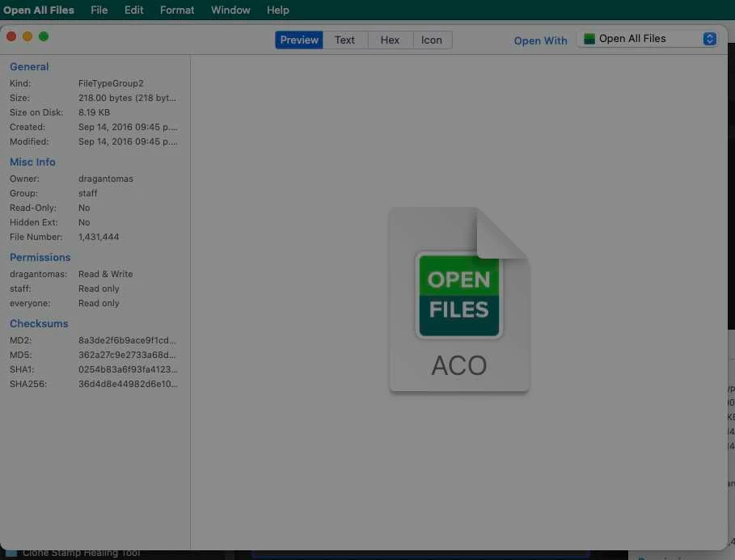Click the Kind label
735x560 pixels.
click(20, 83)
